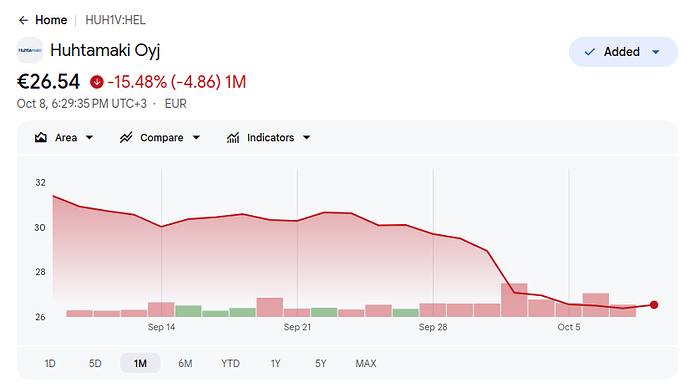Click the Area chart type icon
This screenshot has width=690, height=387.
tap(40, 137)
